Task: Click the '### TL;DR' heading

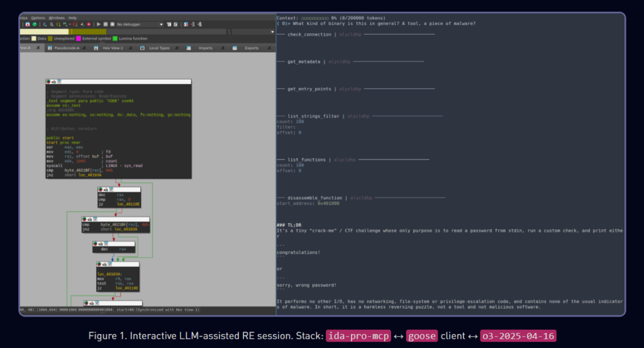Action: pyautogui.click(x=289, y=225)
